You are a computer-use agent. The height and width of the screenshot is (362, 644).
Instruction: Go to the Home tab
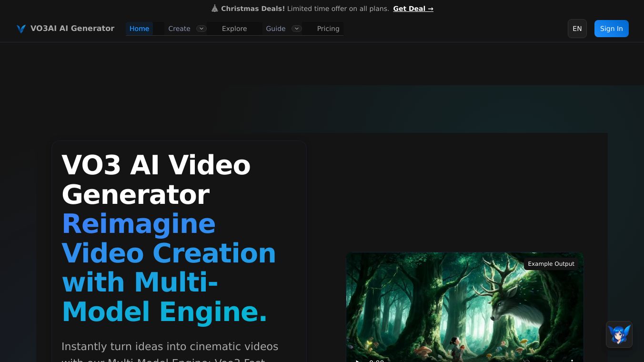tap(139, 29)
